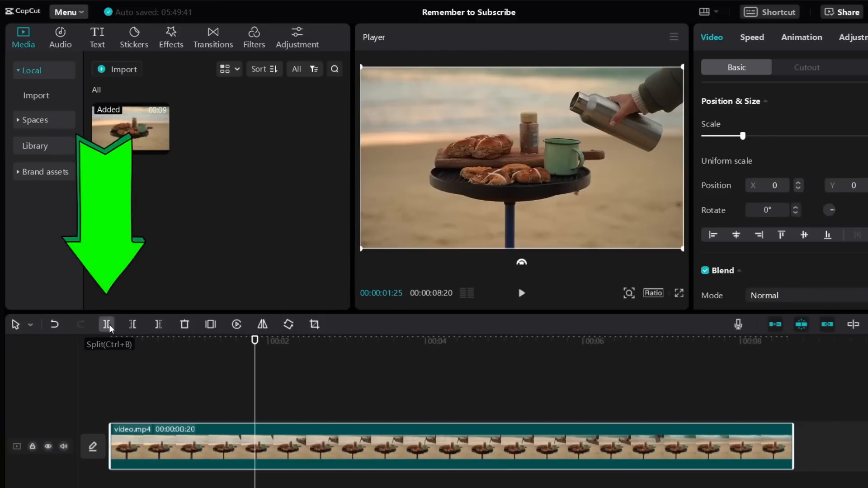
Task: Select the Delete right trim icon
Action: click(158, 324)
